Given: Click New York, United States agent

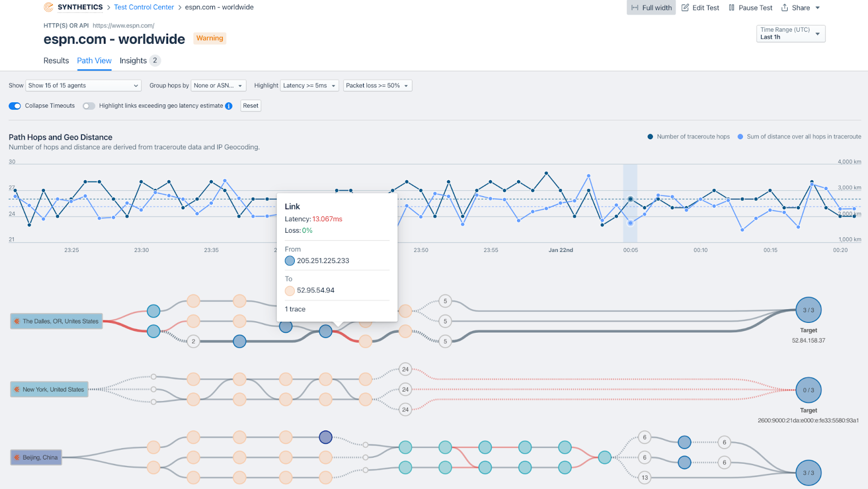Looking at the screenshot, I should pos(49,390).
